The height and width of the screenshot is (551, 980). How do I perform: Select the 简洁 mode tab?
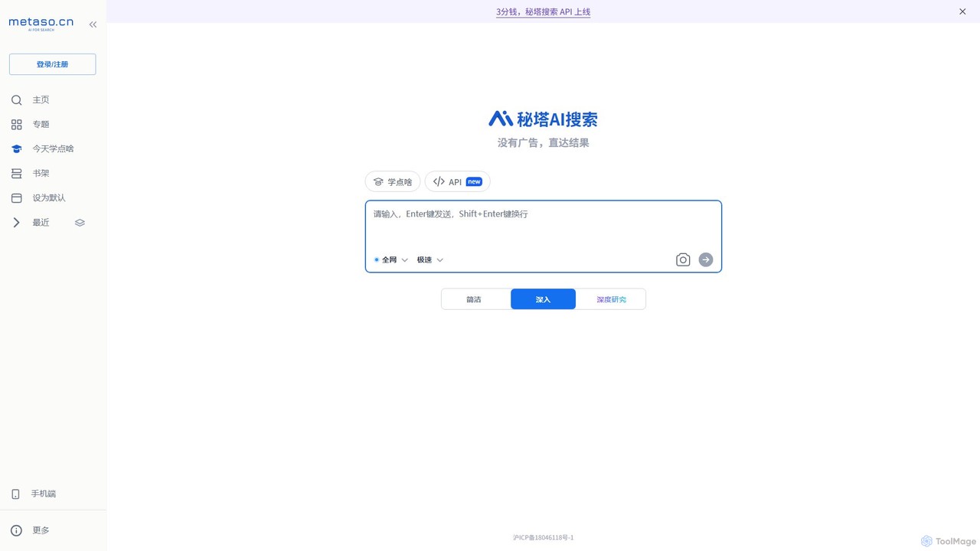pos(475,299)
